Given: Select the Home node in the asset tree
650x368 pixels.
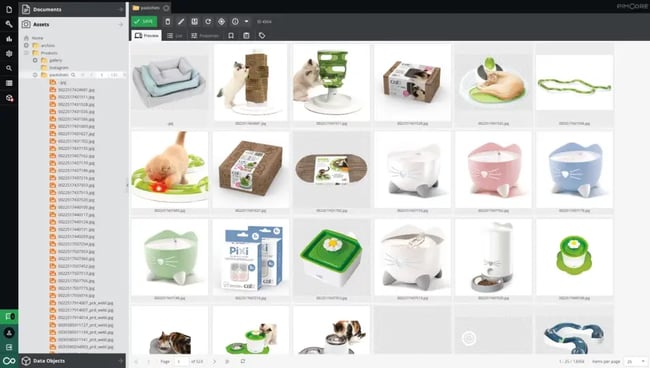Looking at the screenshot, I should [37, 38].
